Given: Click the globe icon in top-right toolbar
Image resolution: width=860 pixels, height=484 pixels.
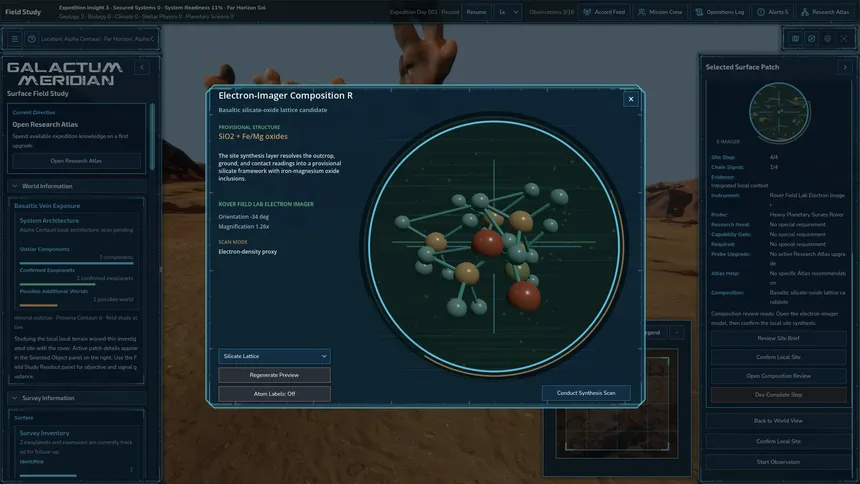Looking at the screenshot, I should click(x=828, y=38).
